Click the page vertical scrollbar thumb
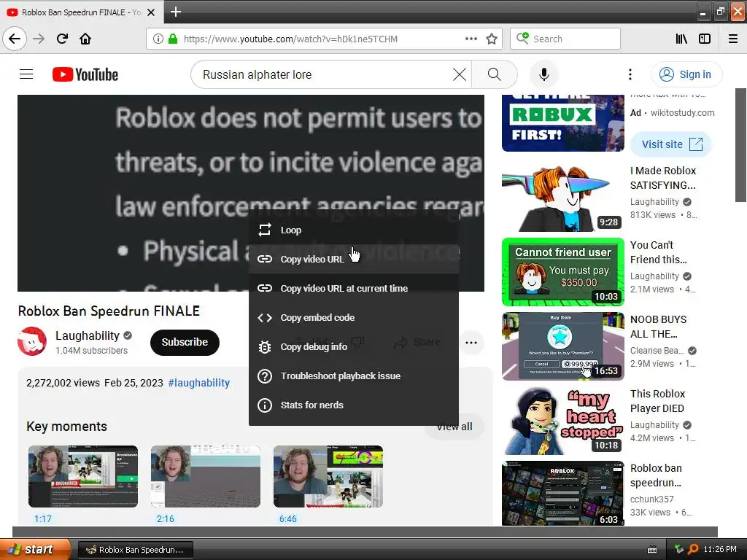 [x=740, y=145]
